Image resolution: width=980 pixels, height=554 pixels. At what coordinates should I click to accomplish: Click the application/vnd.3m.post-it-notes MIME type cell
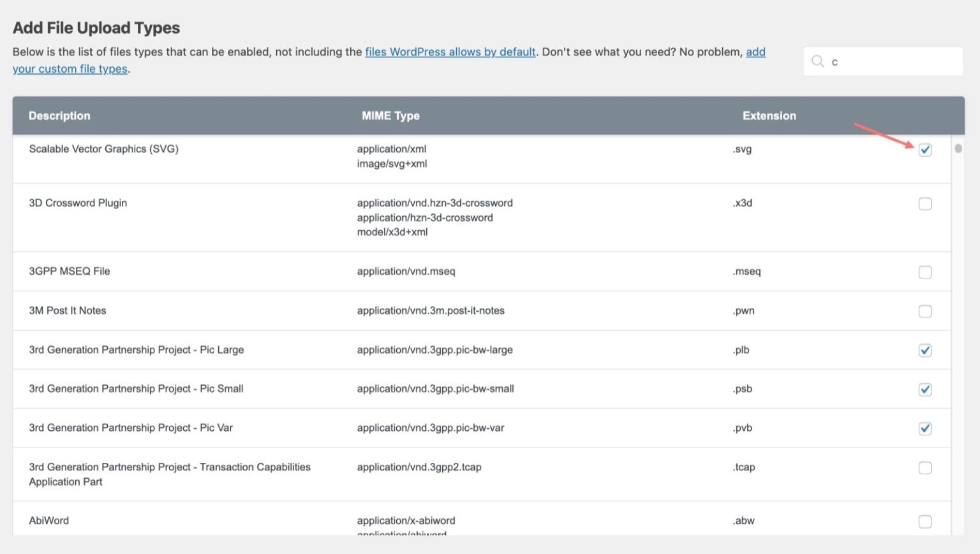pos(431,310)
